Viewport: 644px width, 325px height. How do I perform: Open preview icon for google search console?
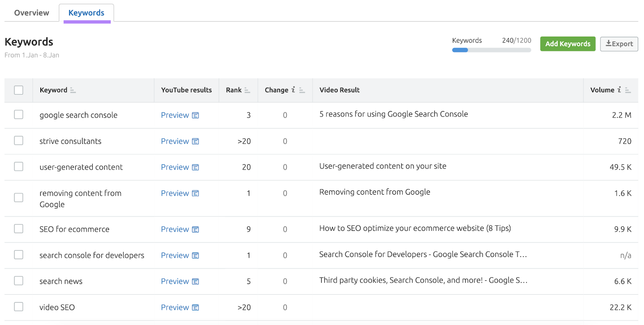click(x=196, y=116)
